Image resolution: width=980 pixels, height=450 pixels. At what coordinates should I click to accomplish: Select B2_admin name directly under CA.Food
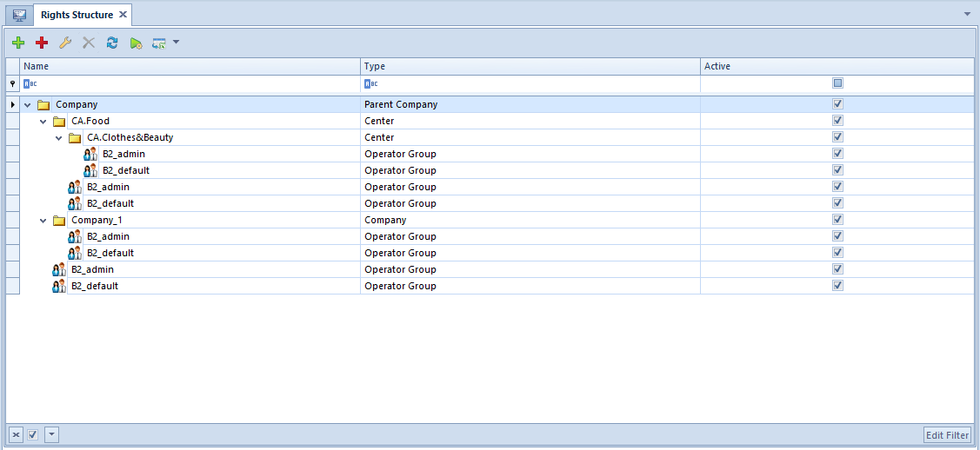[x=108, y=188]
